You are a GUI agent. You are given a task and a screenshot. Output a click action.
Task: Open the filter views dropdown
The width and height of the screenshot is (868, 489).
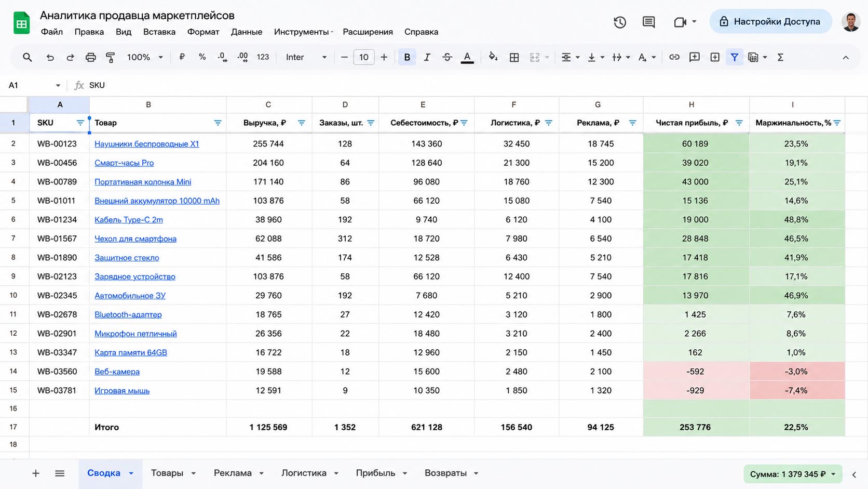[x=757, y=57]
